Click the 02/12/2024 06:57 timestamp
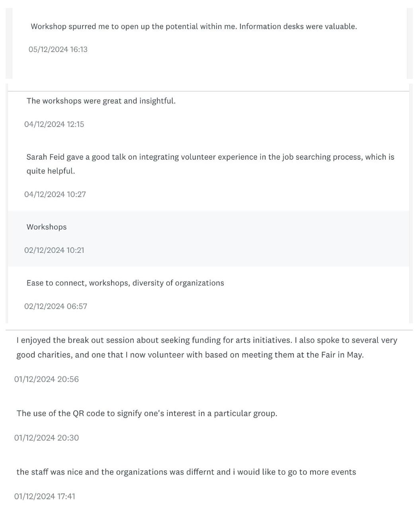This screenshot has height=522, width=420. tap(56, 306)
